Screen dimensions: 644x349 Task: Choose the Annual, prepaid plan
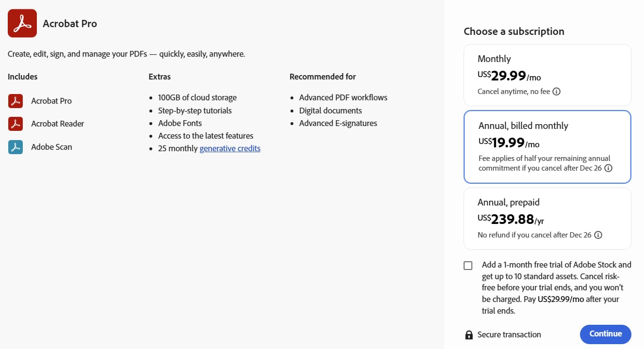[x=547, y=218]
